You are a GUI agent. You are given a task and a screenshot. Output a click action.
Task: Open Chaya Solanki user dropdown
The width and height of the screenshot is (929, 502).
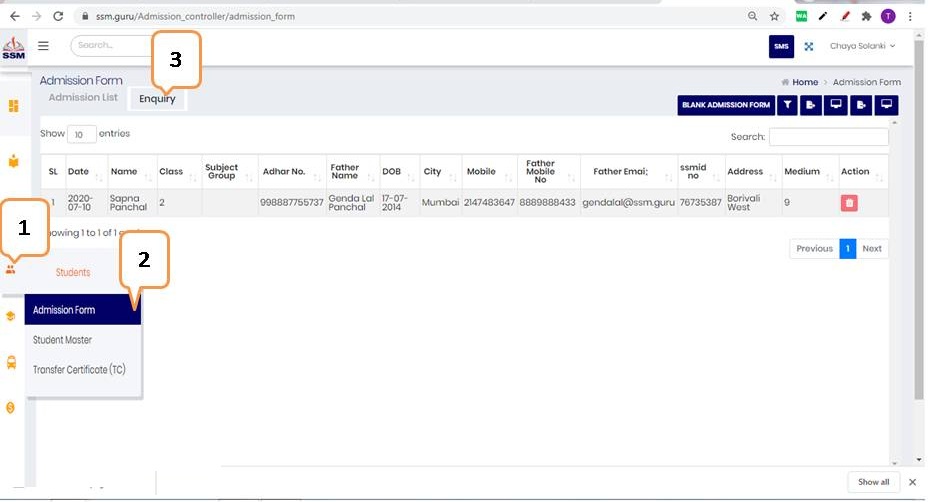click(862, 46)
